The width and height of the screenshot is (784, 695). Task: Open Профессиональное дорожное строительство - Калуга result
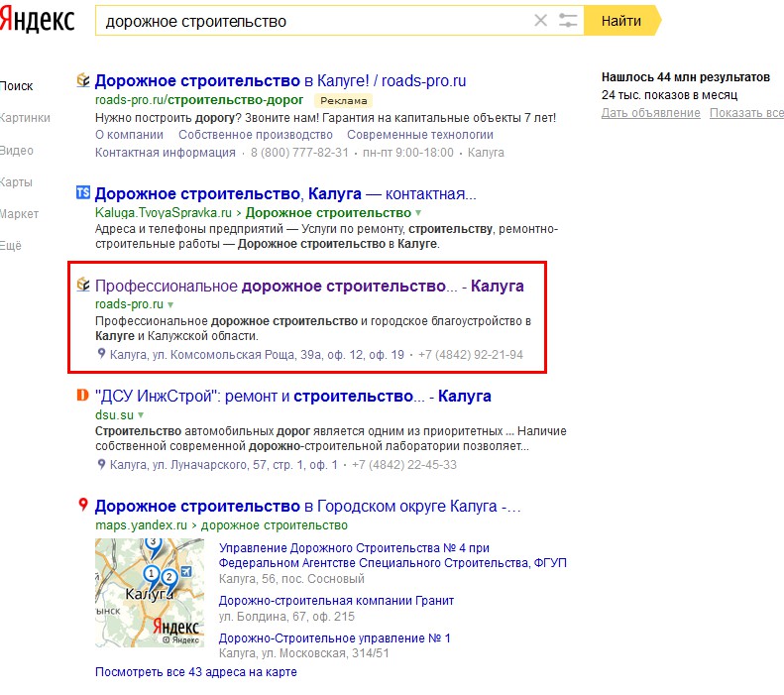pos(309,286)
